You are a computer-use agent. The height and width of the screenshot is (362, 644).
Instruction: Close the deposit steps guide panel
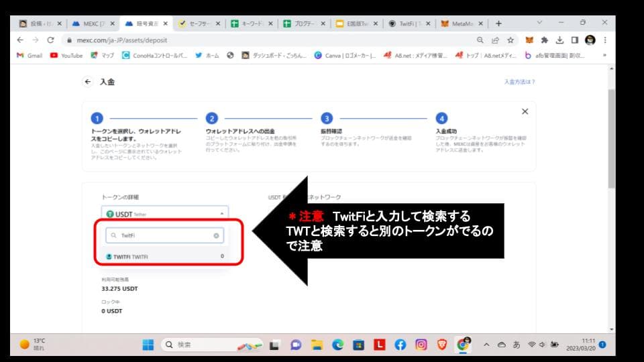[x=525, y=111]
